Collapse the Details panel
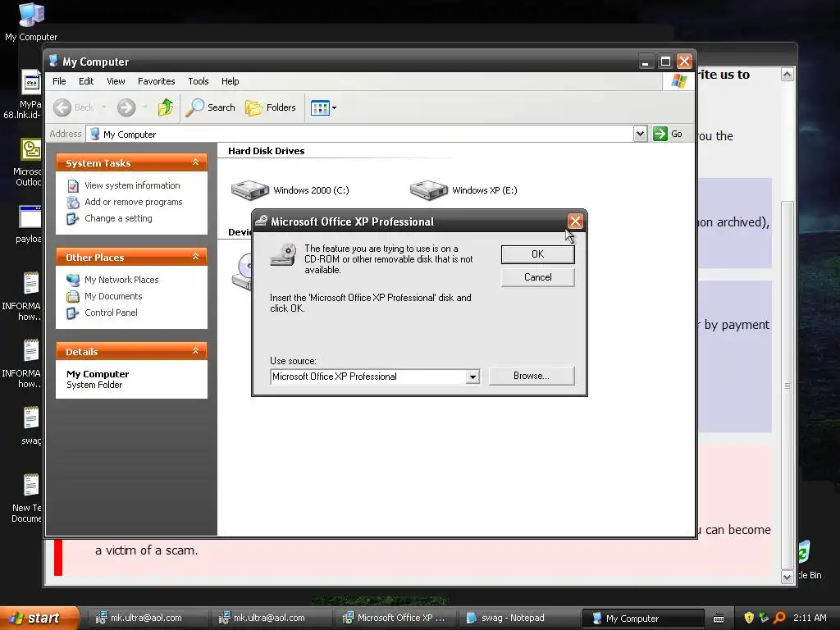The width and height of the screenshot is (840, 630). point(195,351)
